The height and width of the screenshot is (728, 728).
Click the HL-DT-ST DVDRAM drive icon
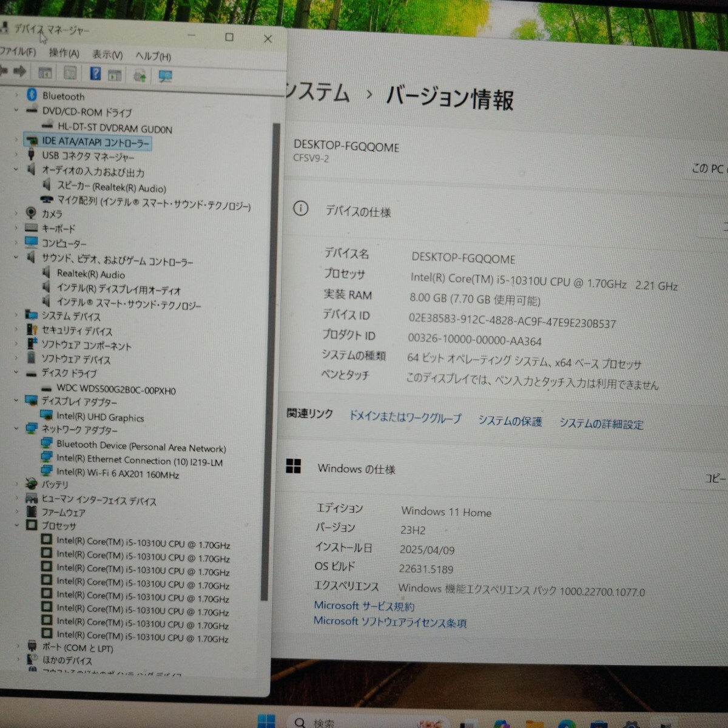tap(47, 126)
